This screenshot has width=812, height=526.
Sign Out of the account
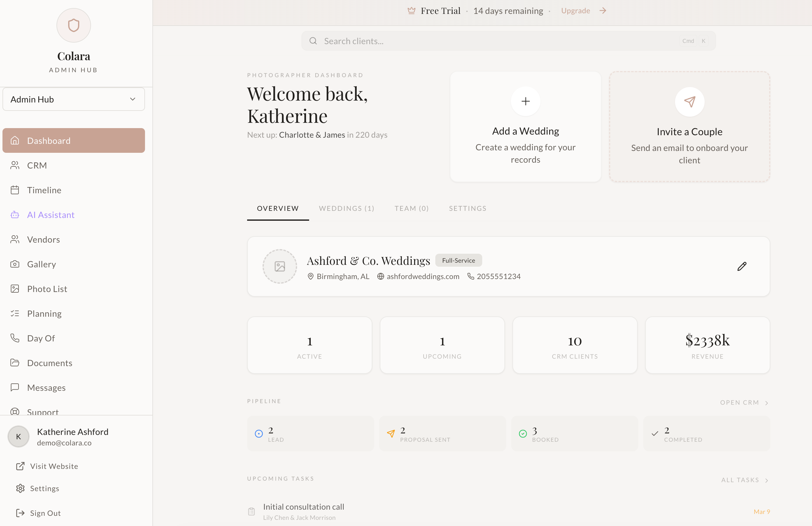(x=38, y=513)
